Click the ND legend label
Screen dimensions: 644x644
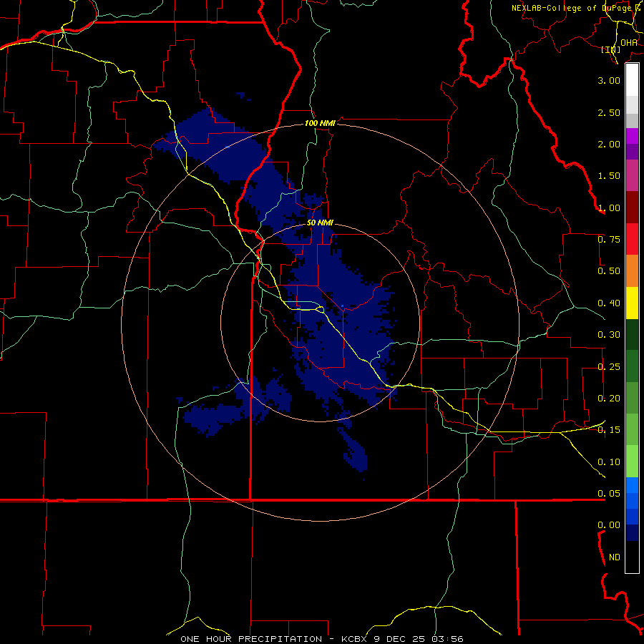coord(615,557)
